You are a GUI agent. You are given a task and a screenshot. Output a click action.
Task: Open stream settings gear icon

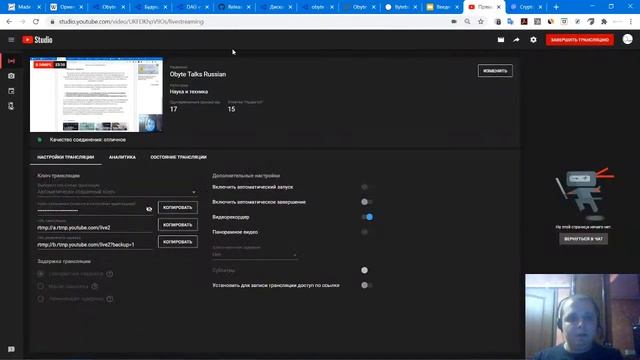pyautogui.click(x=533, y=40)
